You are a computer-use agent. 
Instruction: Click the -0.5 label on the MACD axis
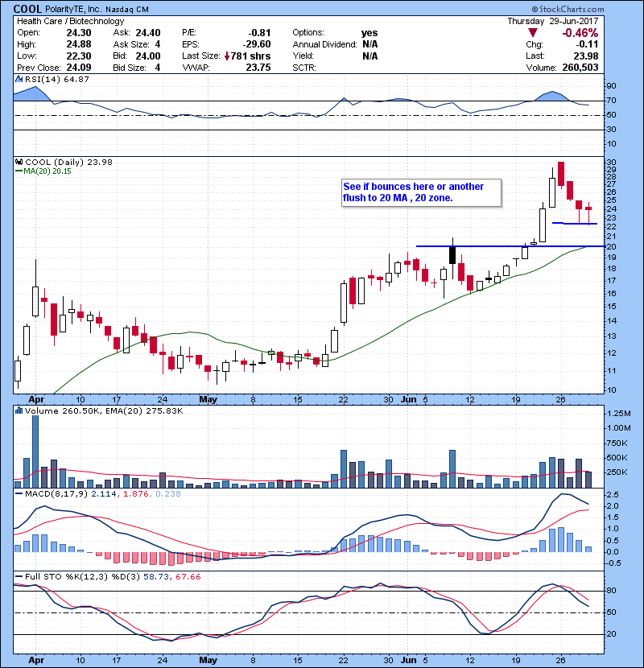[613, 563]
